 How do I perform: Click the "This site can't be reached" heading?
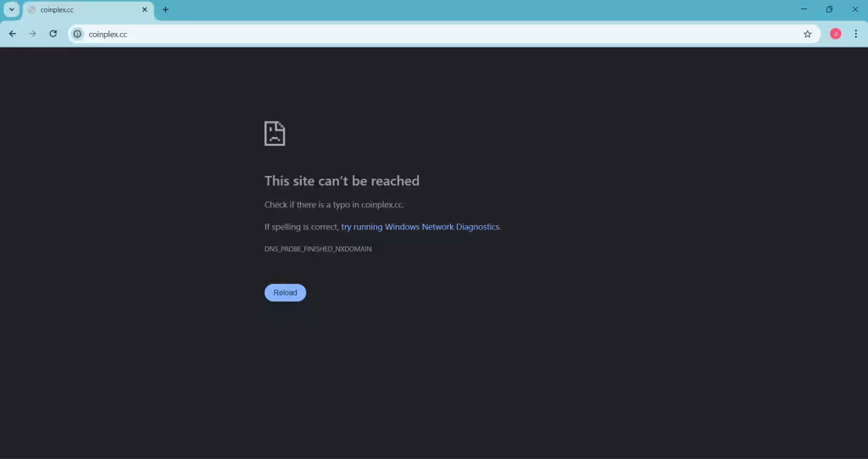coord(342,180)
